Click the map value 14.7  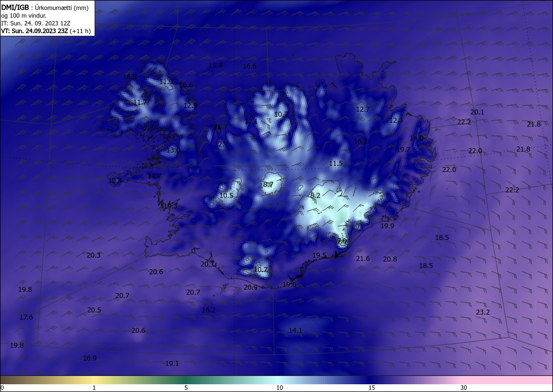click(x=154, y=176)
